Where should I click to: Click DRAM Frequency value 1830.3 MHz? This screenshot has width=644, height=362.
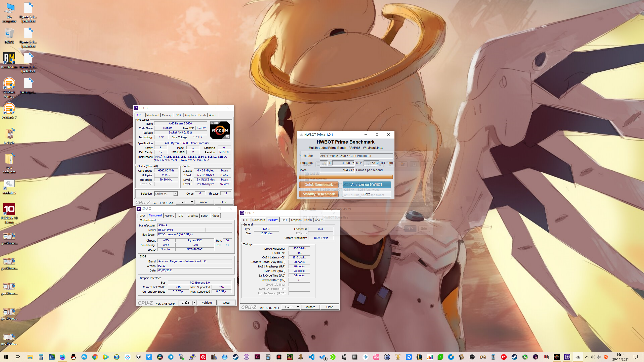pos(299,248)
